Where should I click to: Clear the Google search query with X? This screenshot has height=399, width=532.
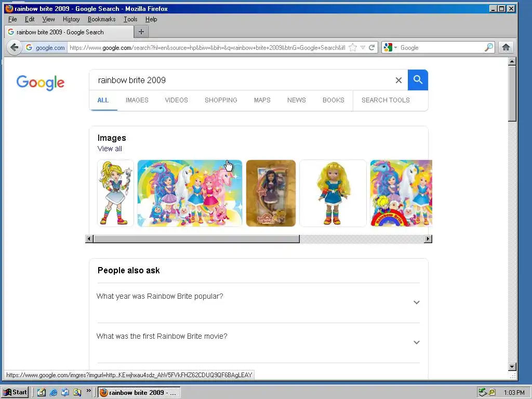tap(398, 80)
